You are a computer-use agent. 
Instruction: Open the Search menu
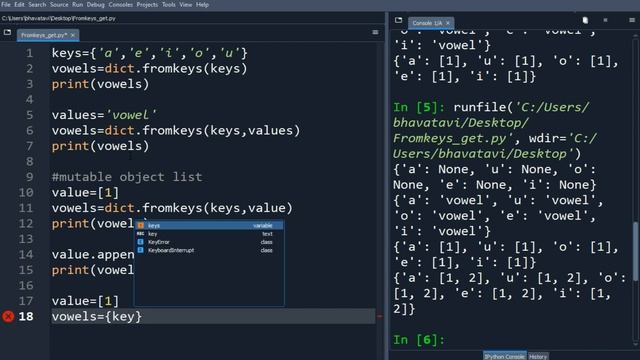(x=37, y=4)
